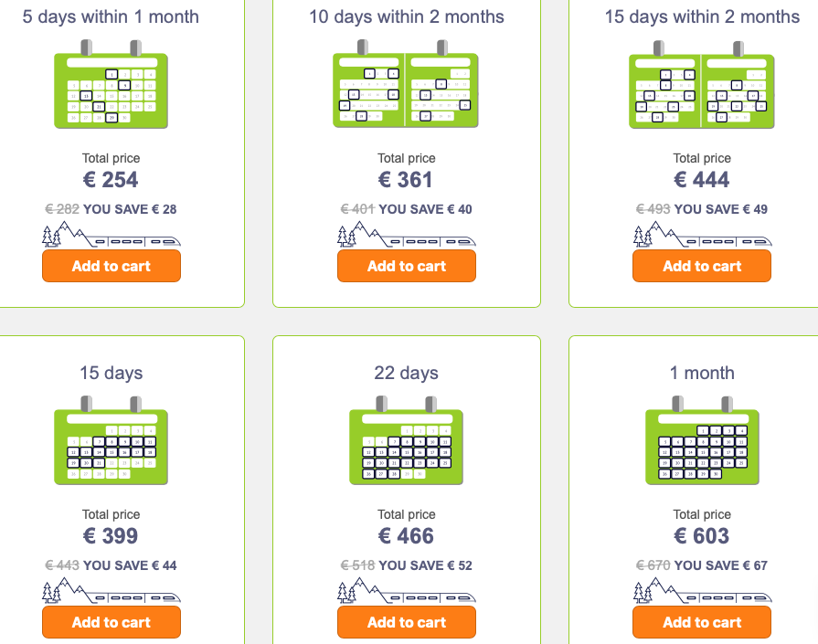Add the €254 pass to cart

(112, 266)
